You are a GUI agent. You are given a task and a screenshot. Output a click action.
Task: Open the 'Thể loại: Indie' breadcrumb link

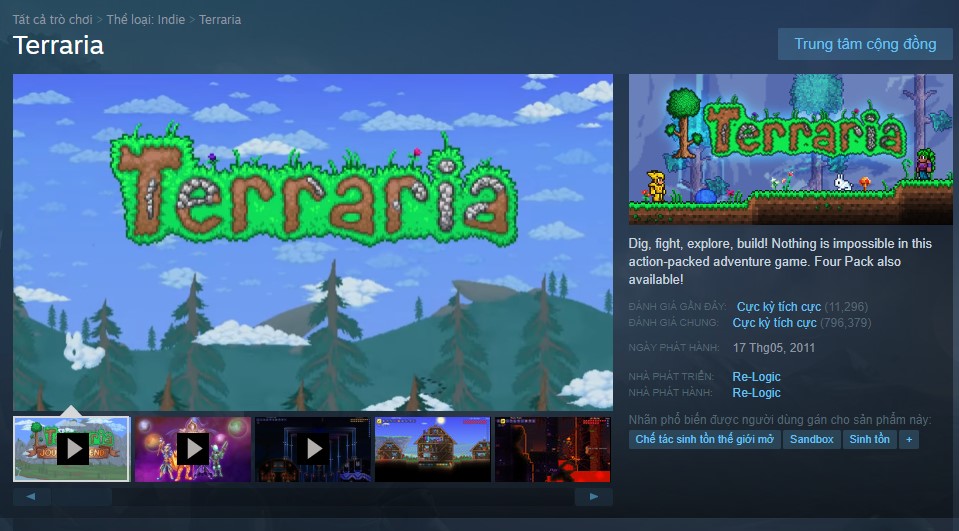pyautogui.click(x=146, y=20)
